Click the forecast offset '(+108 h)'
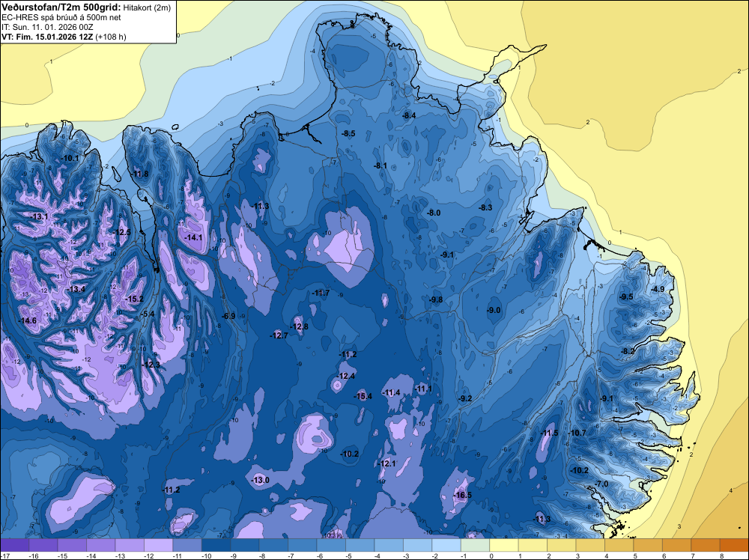 coord(111,37)
